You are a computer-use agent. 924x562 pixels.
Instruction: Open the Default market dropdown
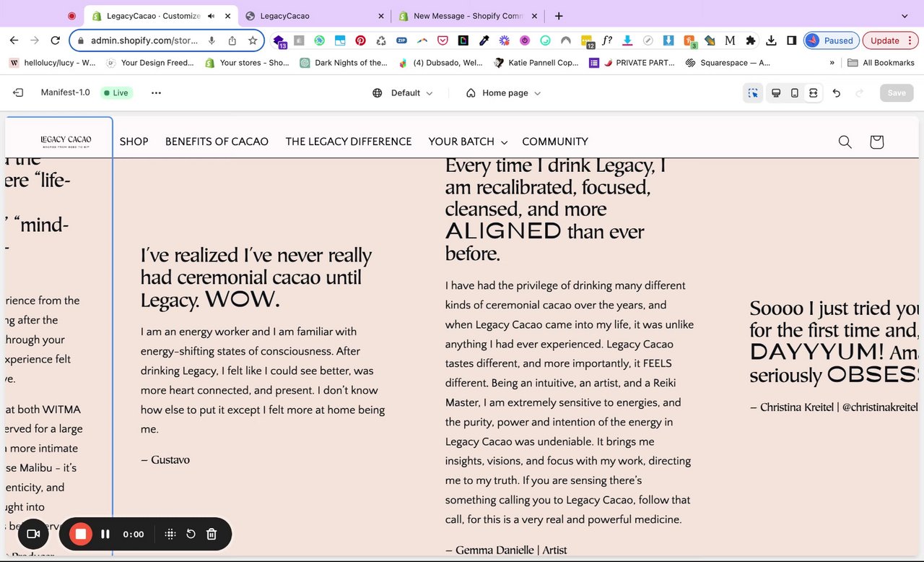(403, 92)
